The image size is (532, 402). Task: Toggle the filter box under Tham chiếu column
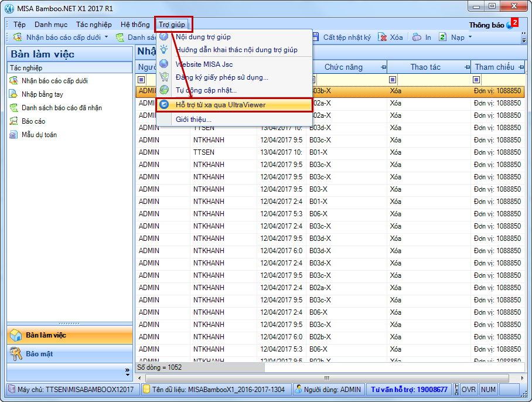[x=476, y=80]
